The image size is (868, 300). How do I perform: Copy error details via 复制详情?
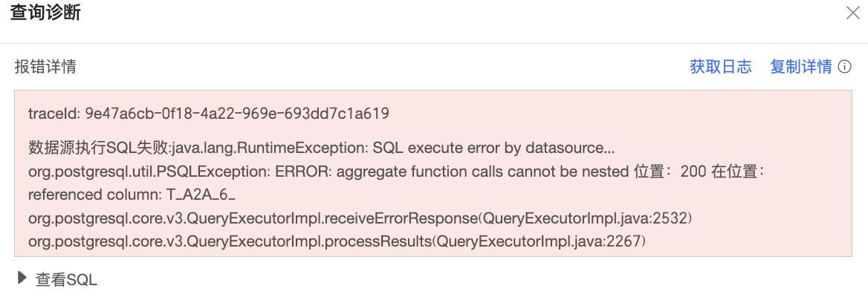click(800, 67)
